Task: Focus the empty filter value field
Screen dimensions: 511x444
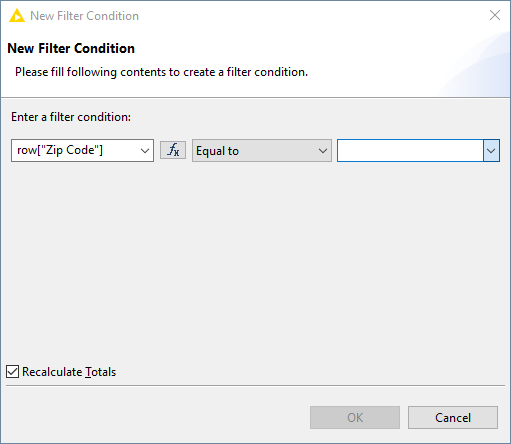Action: pos(410,151)
